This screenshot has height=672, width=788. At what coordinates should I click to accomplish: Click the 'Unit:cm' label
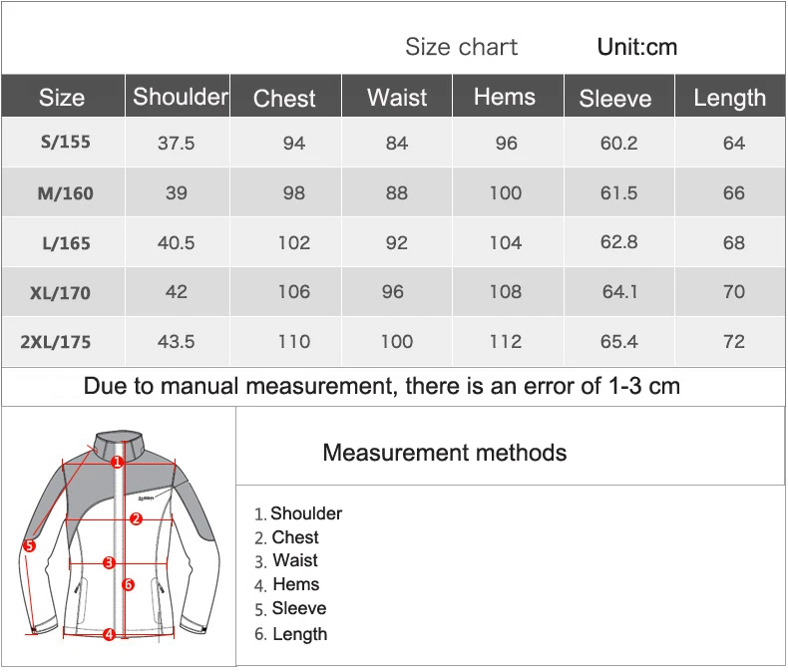coord(637,47)
